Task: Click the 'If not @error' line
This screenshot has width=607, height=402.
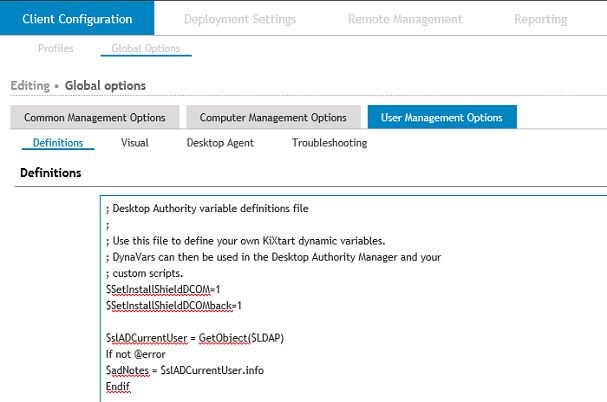Action: [135, 354]
